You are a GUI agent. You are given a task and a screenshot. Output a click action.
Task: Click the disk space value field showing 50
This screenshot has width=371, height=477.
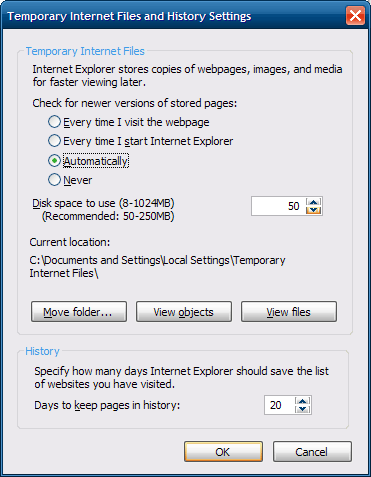tap(279, 206)
